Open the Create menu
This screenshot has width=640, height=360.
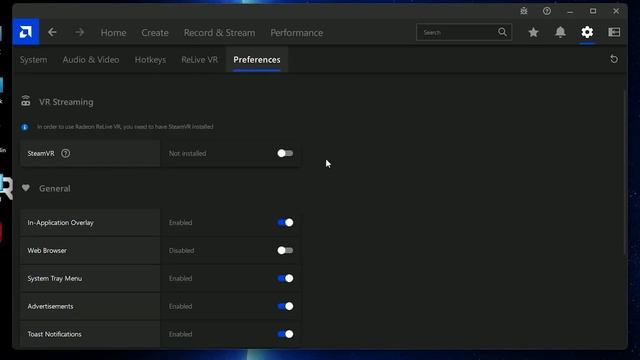[x=155, y=33]
